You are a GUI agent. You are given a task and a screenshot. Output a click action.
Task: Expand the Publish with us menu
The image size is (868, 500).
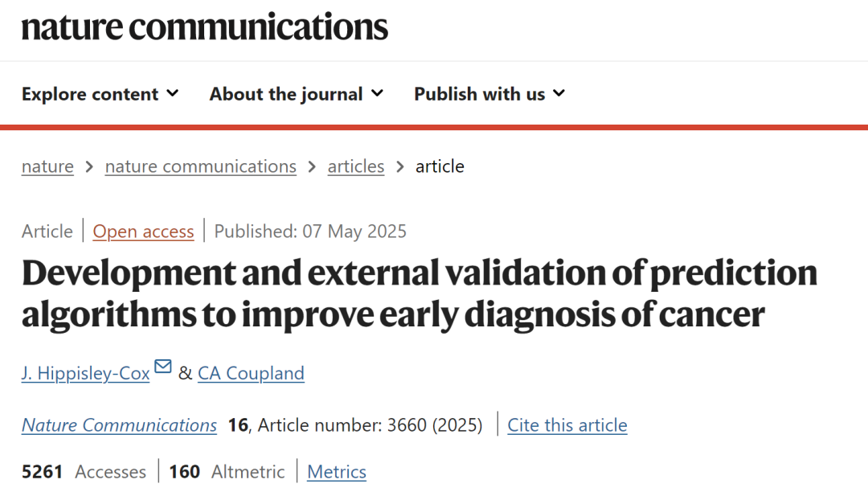click(x=480, y=94)
